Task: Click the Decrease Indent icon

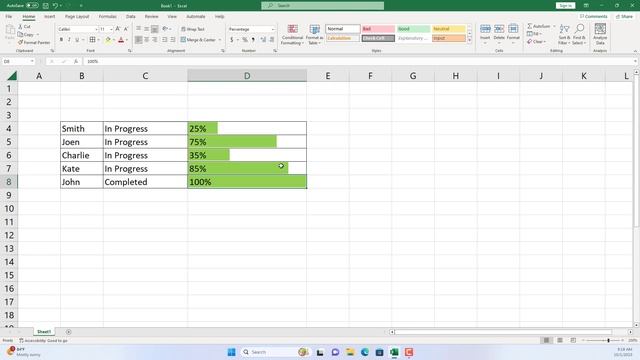Action: click(x=165, y=40)
